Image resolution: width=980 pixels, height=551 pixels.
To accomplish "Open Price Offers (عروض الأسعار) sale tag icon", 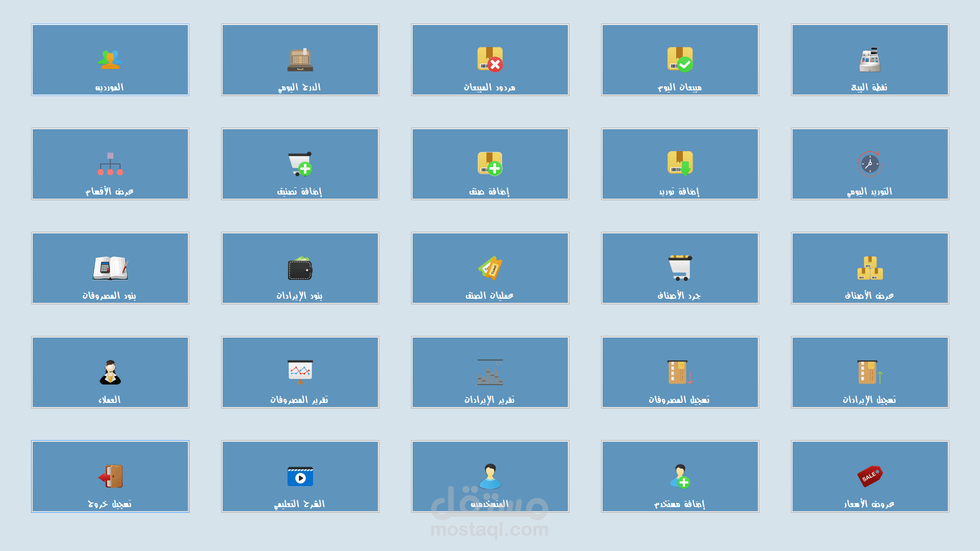I will click(x=870, y=476).
